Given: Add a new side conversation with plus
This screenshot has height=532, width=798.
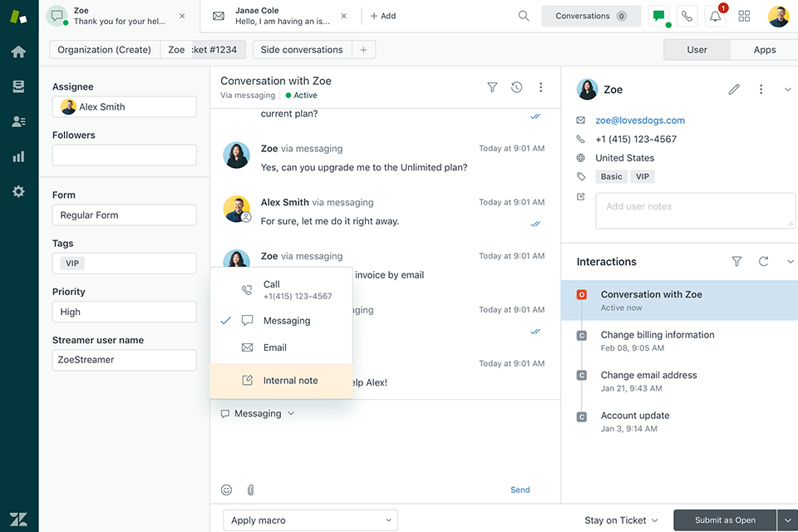Looking at the screenshot, I should (x=363, y=50).
